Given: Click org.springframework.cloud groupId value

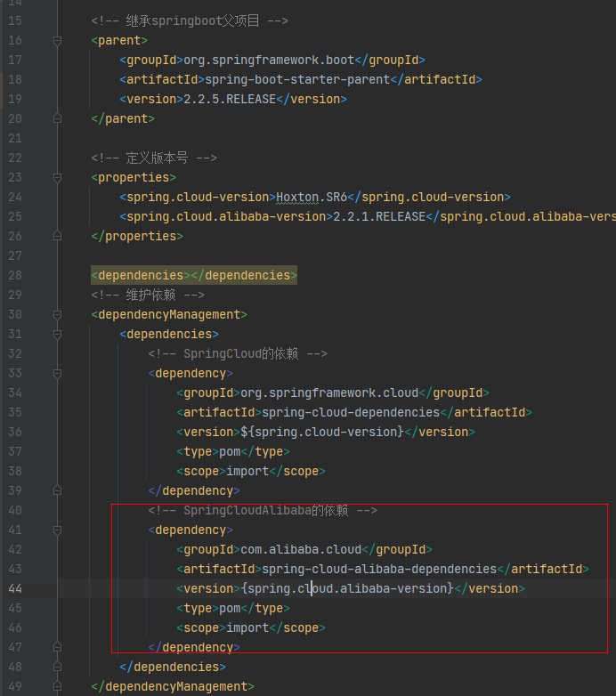Looking at the screenshot, I should [329, 393].
